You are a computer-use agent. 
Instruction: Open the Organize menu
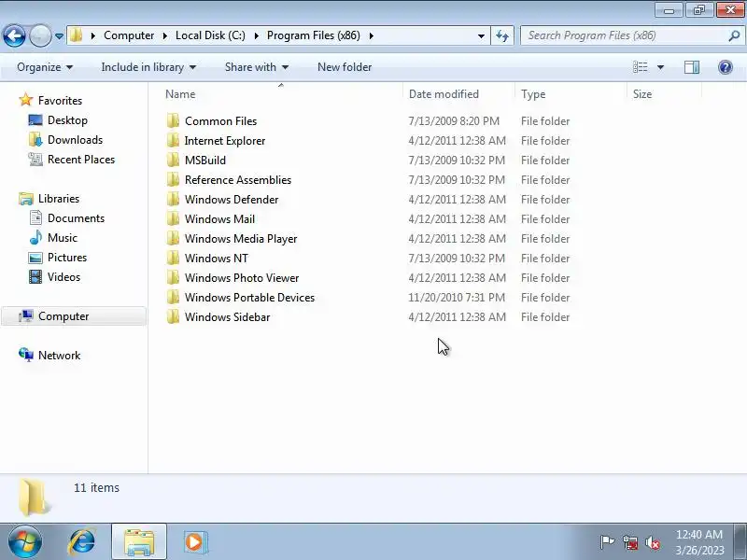click(45, 67)
